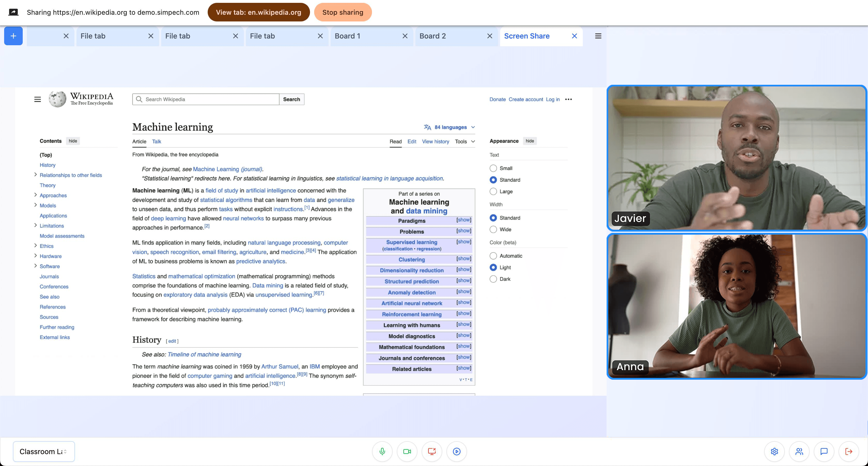Click the Wikipedia globe logo
868x466 pixels.
pyautogui.click(x=58, y=99)
